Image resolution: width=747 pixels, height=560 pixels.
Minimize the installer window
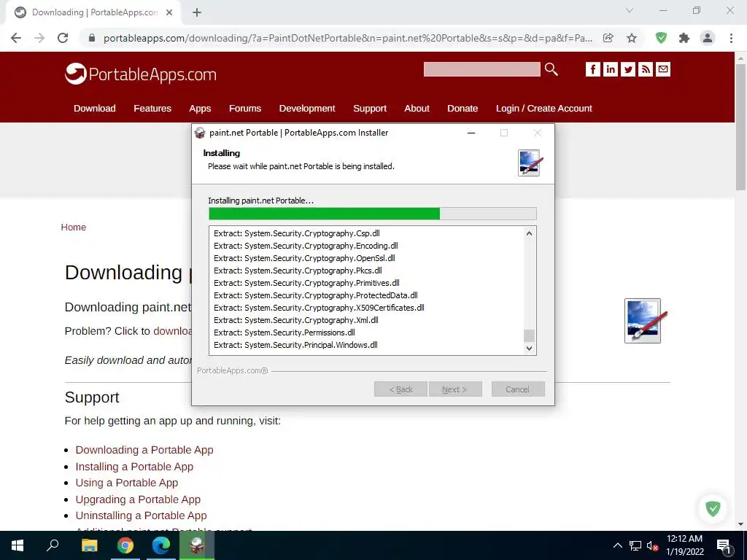click(x=471, y=133)
